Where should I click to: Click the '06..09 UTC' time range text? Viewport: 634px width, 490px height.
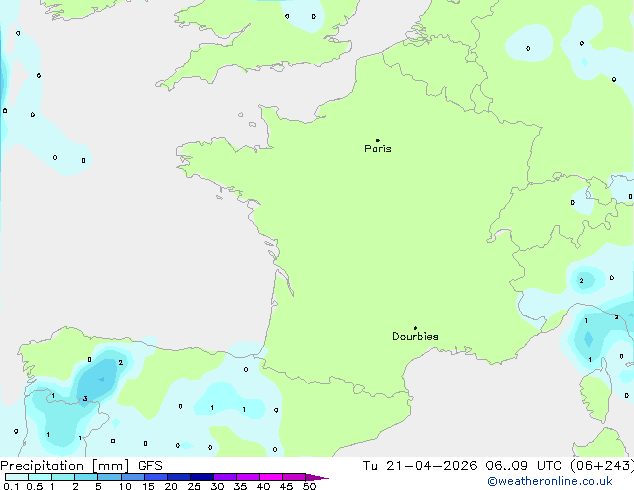[524, 466]
